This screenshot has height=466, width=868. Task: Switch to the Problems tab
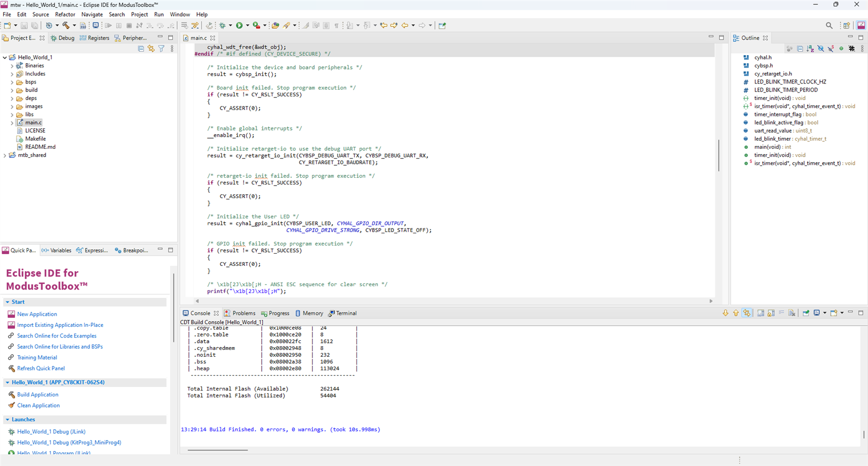pyautogui.click(x=240, y=314)
